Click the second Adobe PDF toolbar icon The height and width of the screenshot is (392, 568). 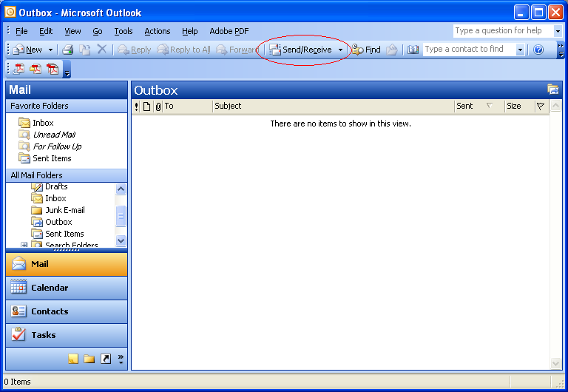tap(35, 69)
